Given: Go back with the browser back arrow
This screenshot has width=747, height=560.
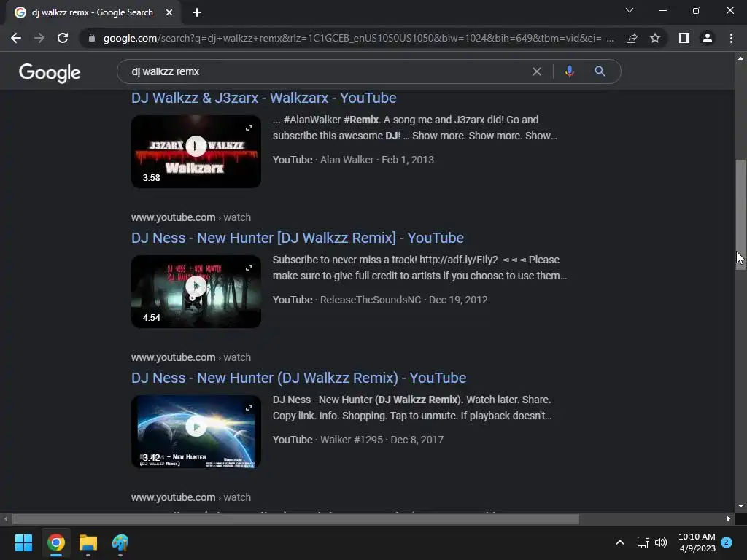Looking at the screenshot, I should click(16, 38).
